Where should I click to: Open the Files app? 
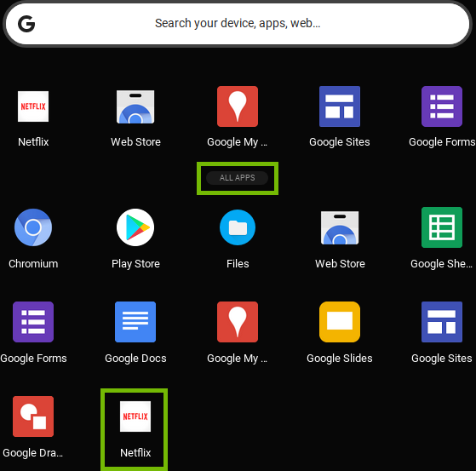[x=238, y=227]
